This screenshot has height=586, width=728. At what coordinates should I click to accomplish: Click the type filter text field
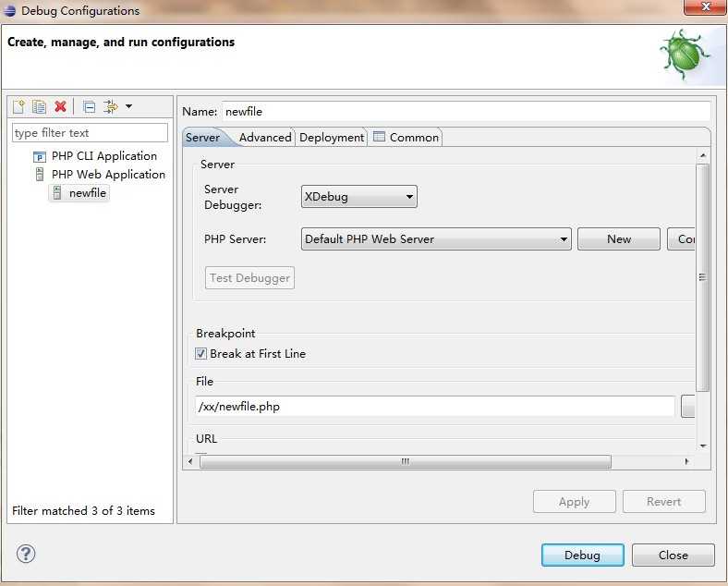click(x=90, y=133)
